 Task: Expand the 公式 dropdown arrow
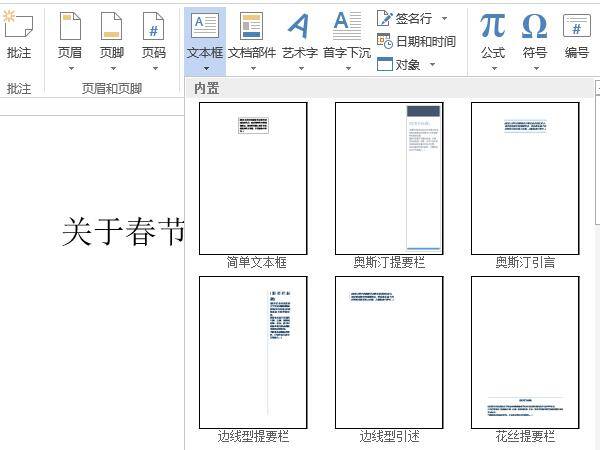pyautogui.click(x=494, y=68)
